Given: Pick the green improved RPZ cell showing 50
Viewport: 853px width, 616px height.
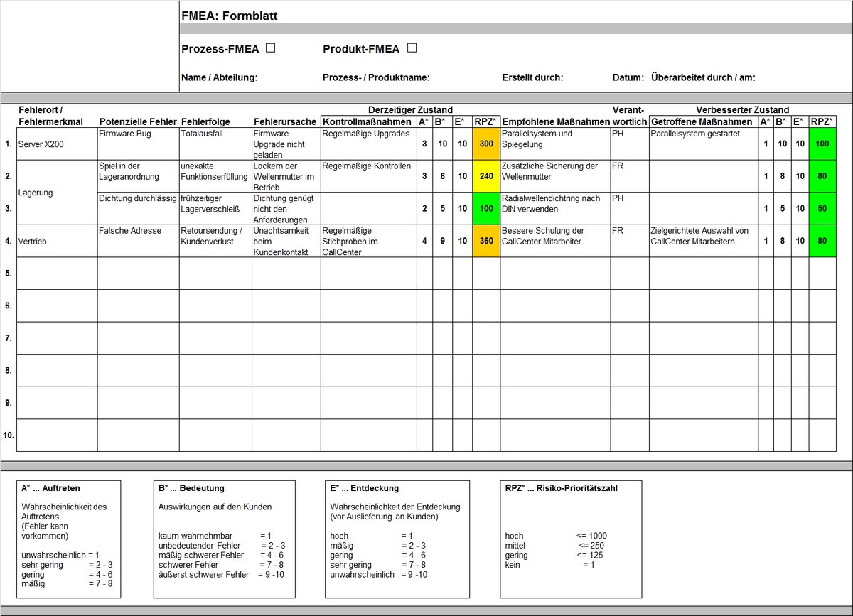Looking at the screenshot, I should 822,209.
